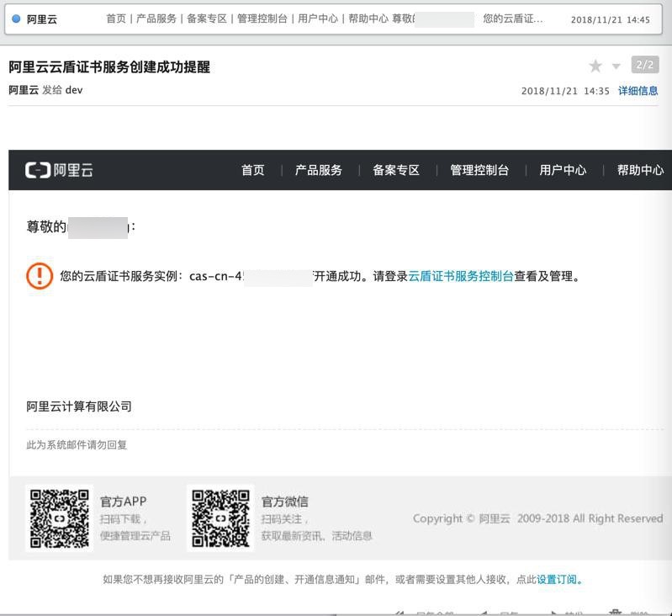672x616 pixels.
Task: Open 管理控制台 in the dark banner
Action: coord(479,170)
